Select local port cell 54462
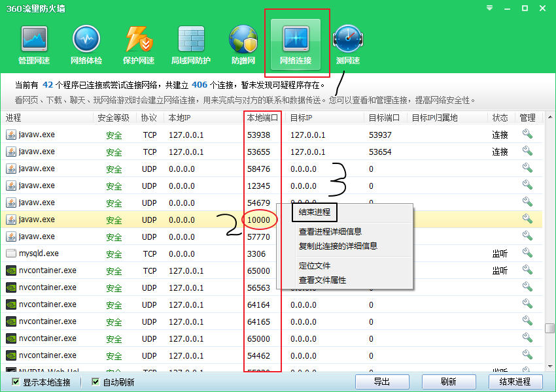The image size is (556, 392). [258, 356]
